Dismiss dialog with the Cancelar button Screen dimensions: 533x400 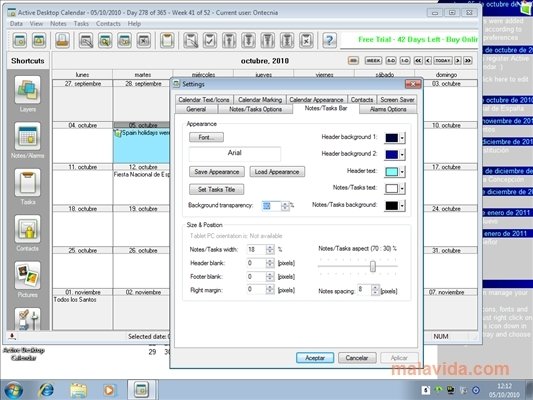coord(357,358)
